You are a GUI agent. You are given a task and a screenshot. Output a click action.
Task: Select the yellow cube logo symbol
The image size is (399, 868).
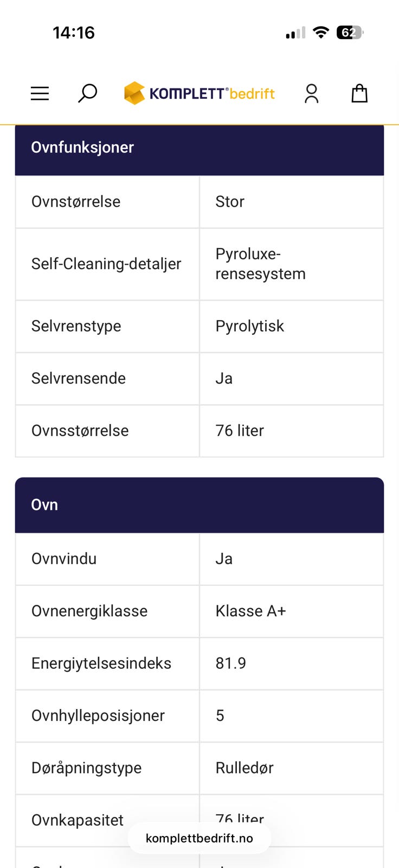pos(134,92)
